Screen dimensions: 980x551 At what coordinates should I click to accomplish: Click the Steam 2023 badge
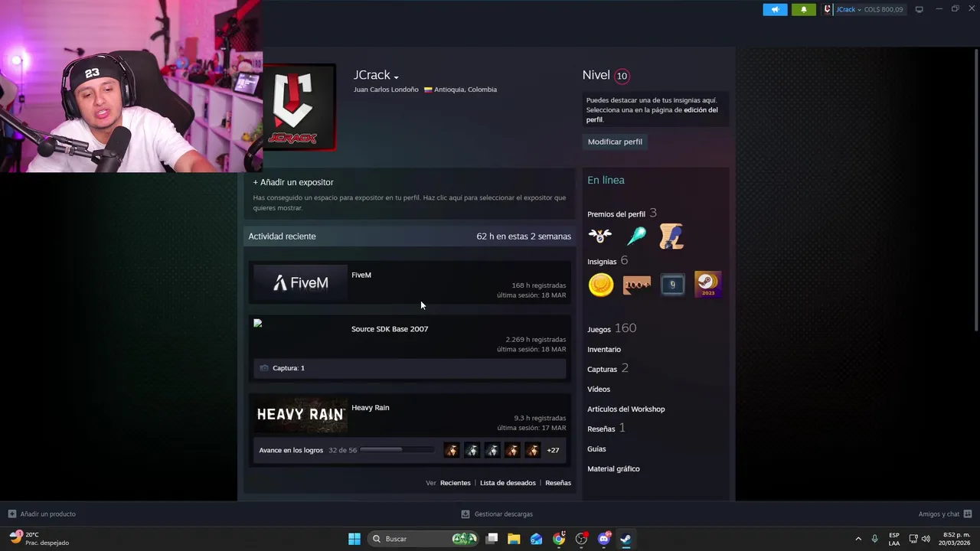[x=707, y=285]
